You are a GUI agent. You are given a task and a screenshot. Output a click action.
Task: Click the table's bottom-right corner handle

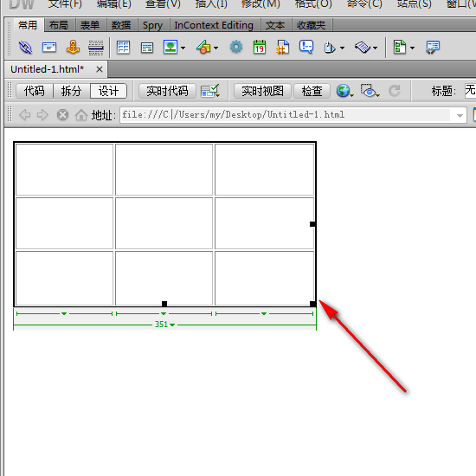[x=312, y=304]
